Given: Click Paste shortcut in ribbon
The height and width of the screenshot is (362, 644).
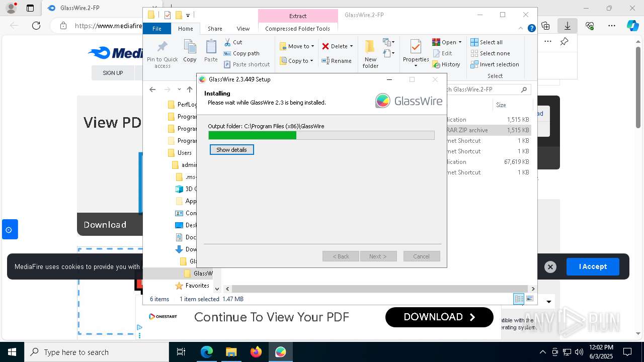Looking at the screenshot, I should [x=247, y=64].
